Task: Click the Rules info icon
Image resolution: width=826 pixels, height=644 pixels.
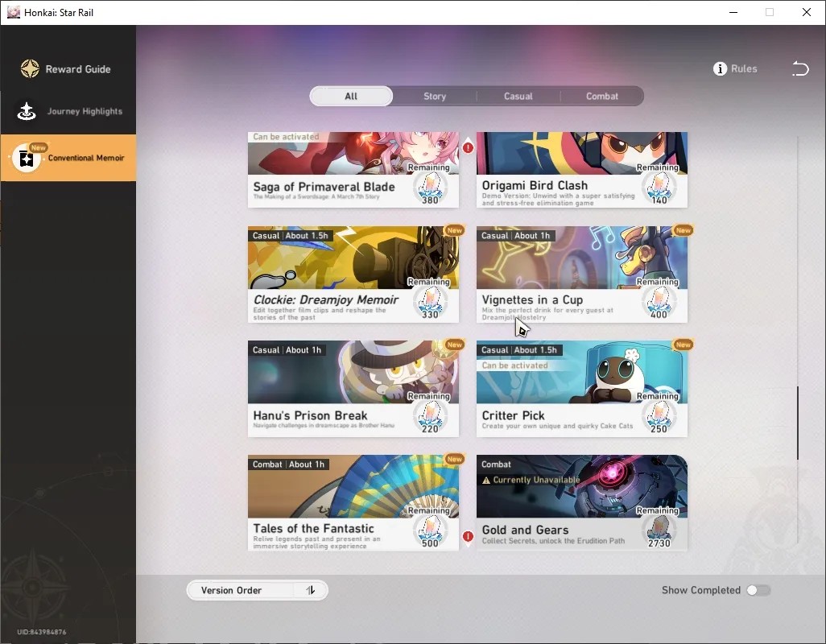Action: pos(720,69)
